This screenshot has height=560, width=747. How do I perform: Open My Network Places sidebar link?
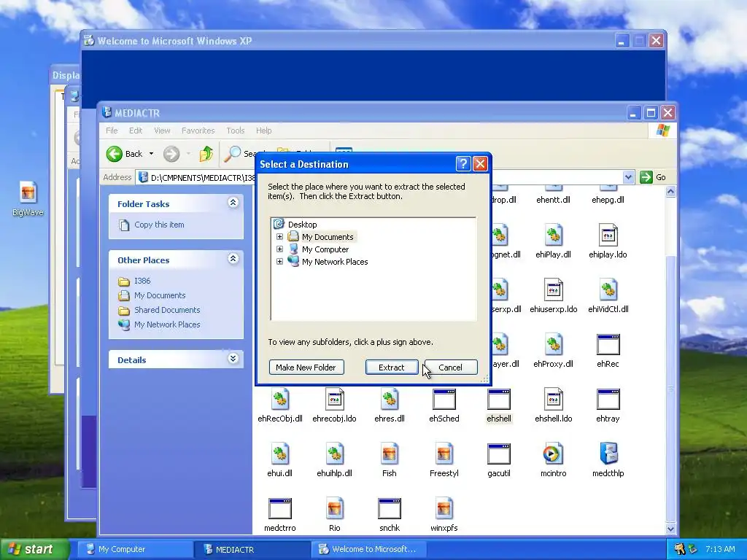click(167, 324)
